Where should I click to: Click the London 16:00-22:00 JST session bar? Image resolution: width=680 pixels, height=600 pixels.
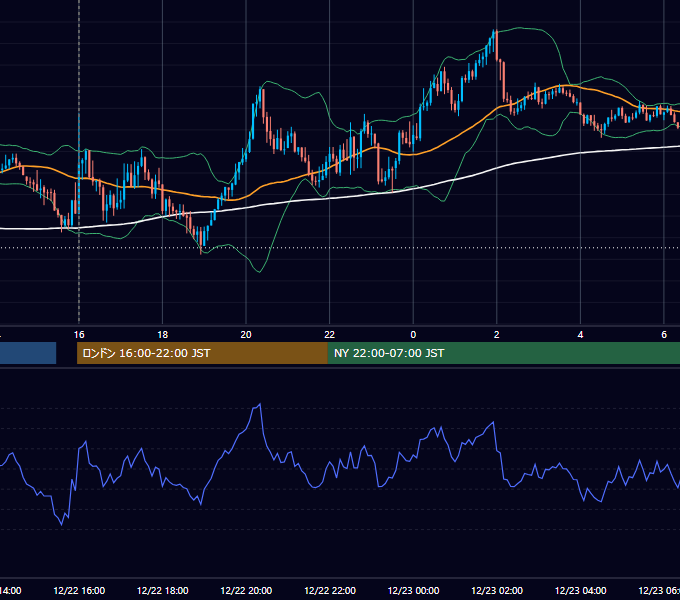coord(202,353)
